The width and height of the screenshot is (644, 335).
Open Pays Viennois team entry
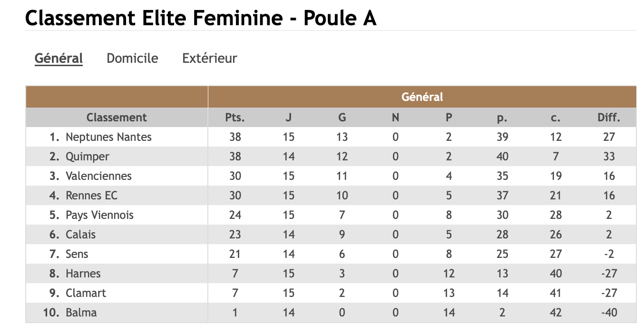coord(99,215)
